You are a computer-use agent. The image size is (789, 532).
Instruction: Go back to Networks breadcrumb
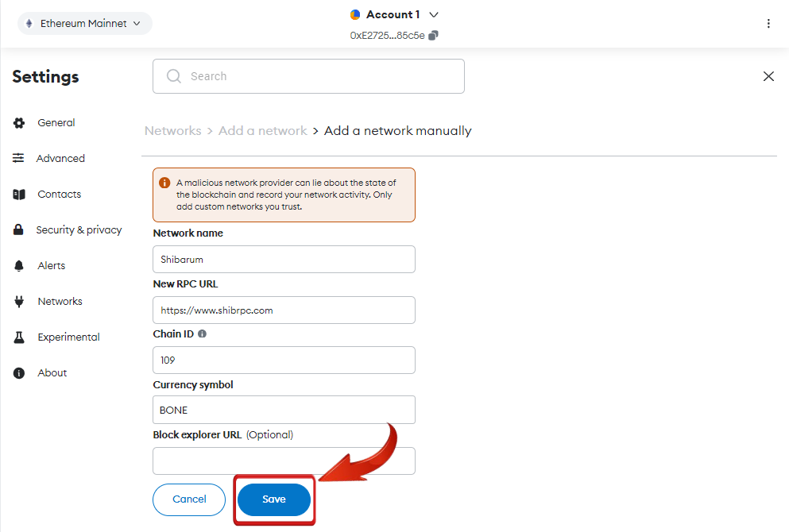pos(172,131)
